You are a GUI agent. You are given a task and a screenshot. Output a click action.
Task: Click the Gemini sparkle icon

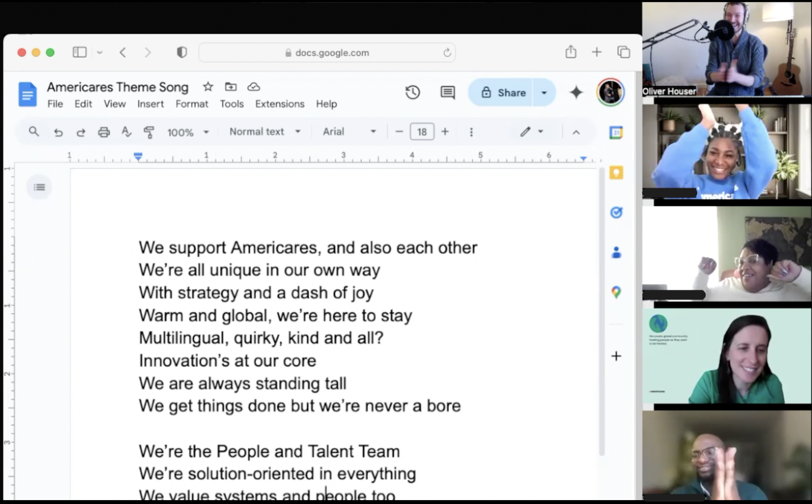(576, 92)
